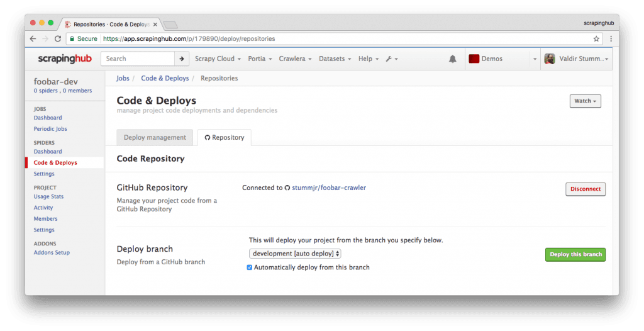Image resolution: width=644 pixels, height=331 pixels.
Task: Open Chrome three-dot menu
Action: pos(611,38)
